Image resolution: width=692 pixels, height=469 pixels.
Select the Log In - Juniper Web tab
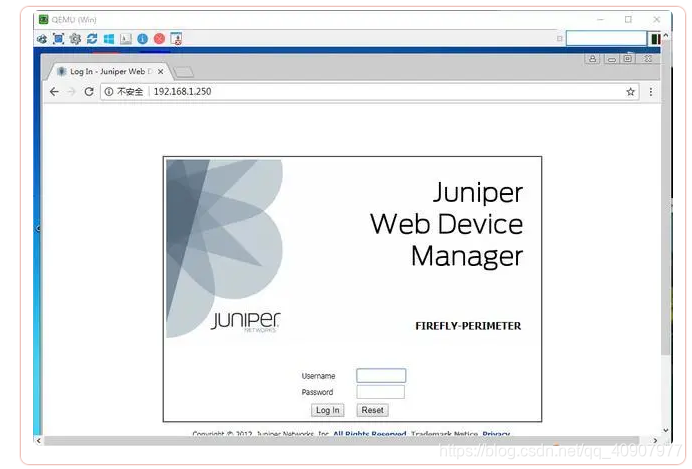(x=107, y=71)
